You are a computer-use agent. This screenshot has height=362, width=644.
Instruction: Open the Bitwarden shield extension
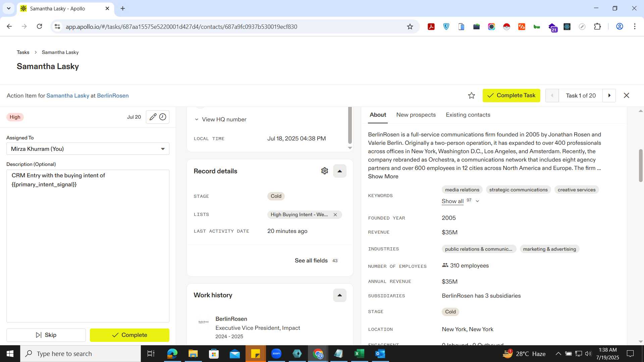[446, 27]
